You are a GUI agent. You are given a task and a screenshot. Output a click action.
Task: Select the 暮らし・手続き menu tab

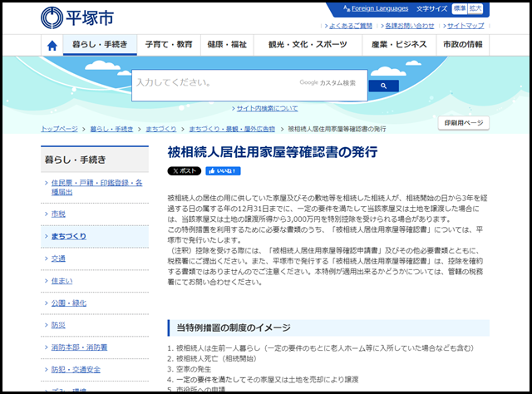(100, 44)
